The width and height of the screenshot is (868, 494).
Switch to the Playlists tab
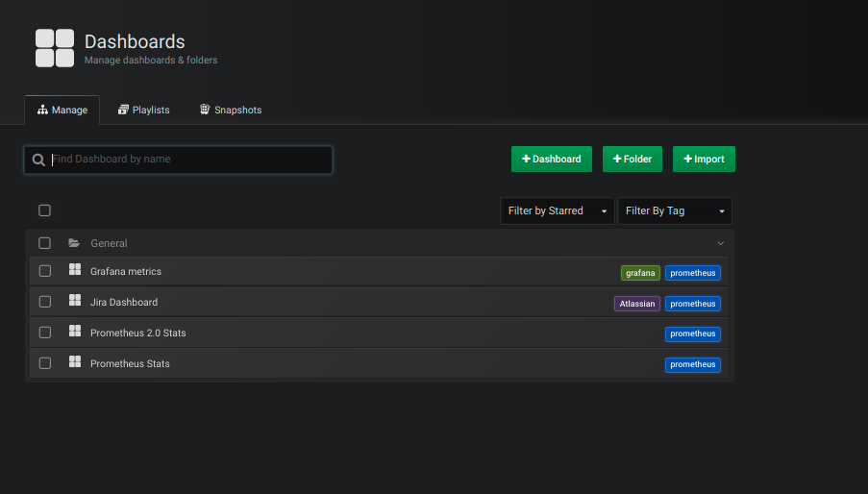[144, 111]
